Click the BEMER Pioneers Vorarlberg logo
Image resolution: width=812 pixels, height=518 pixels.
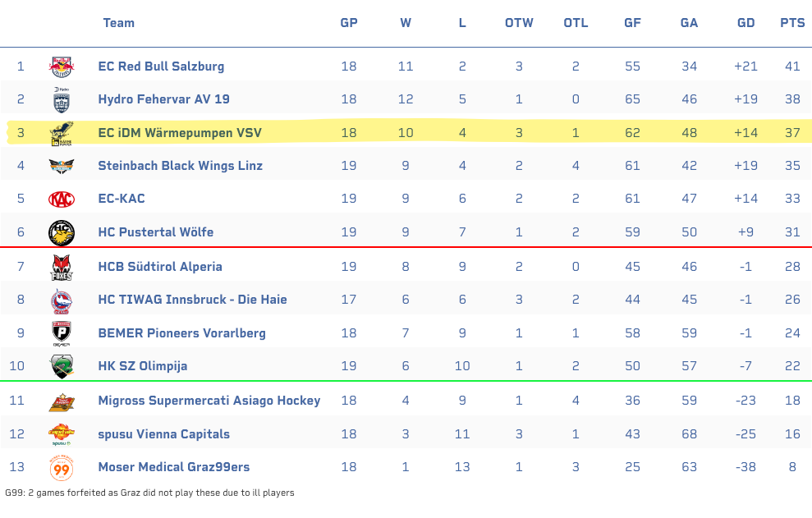pos(62,333)
